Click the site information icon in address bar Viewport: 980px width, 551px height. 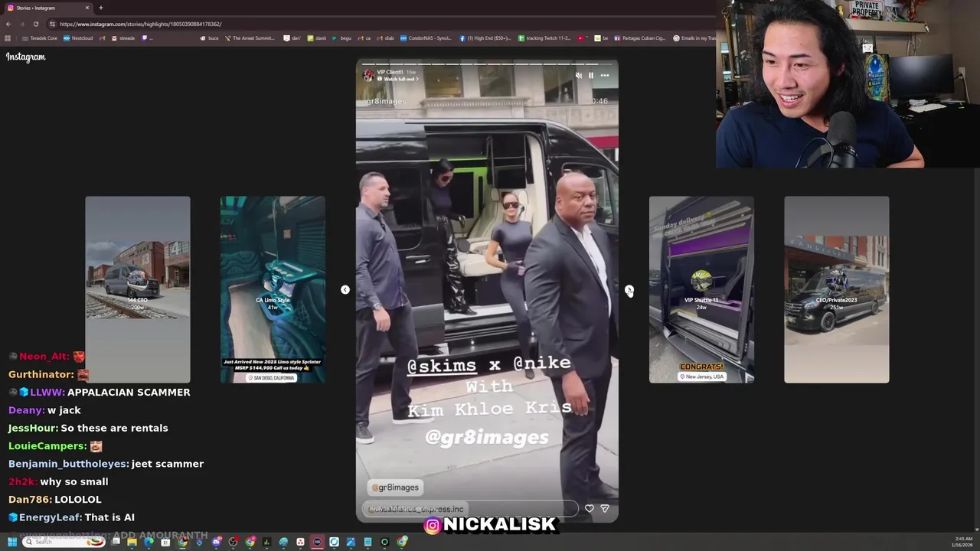click(52, 24)
